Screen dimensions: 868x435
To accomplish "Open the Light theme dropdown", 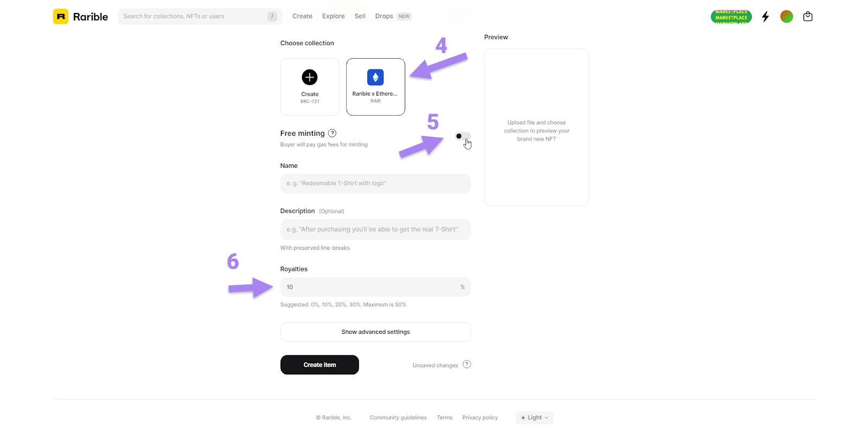I will coord(534,418).
